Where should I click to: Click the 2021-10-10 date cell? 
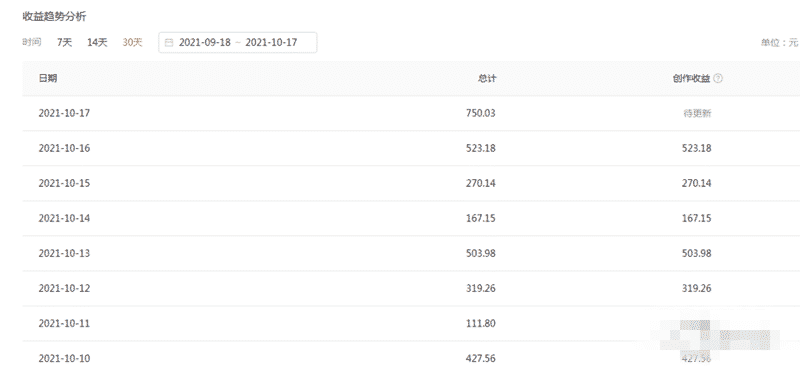click(x=64, y=359)
